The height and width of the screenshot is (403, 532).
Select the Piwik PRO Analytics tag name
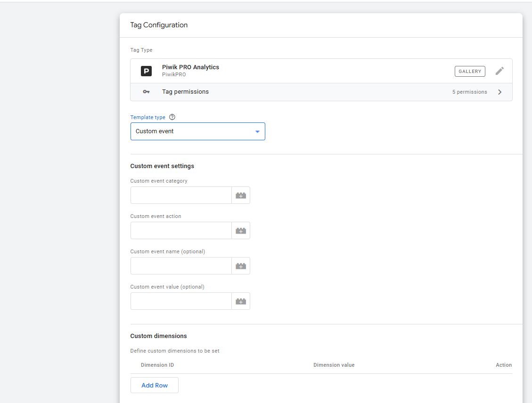tap(190, 67)
